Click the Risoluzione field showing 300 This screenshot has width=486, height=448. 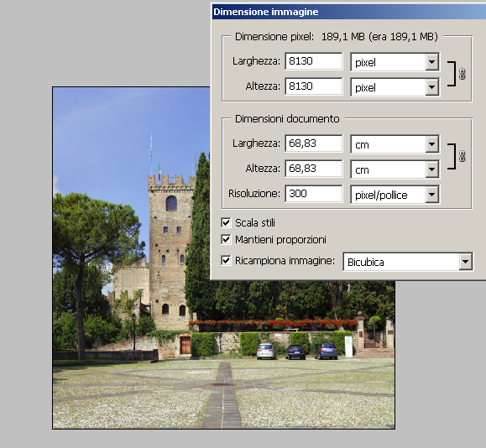click(x=314, y=193)
